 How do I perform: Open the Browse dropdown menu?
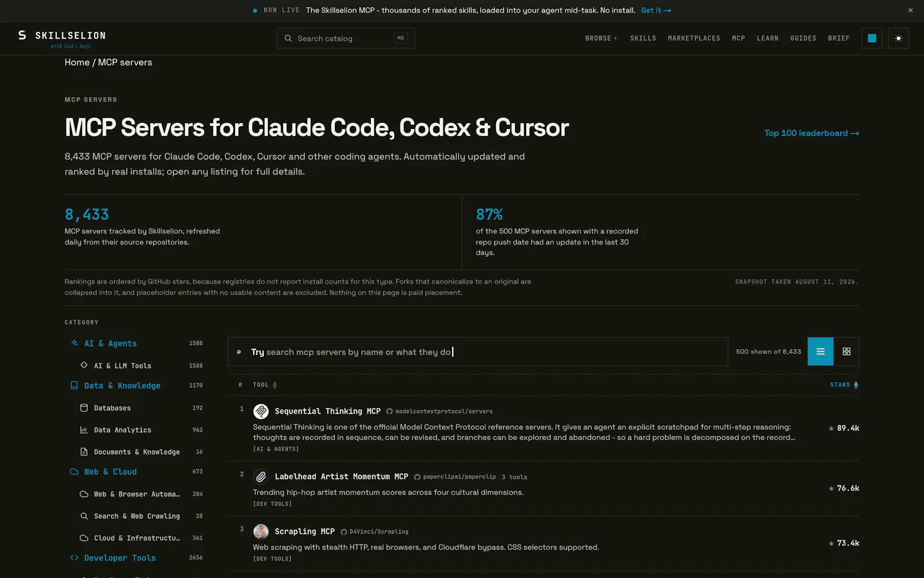tap(601, 38)
